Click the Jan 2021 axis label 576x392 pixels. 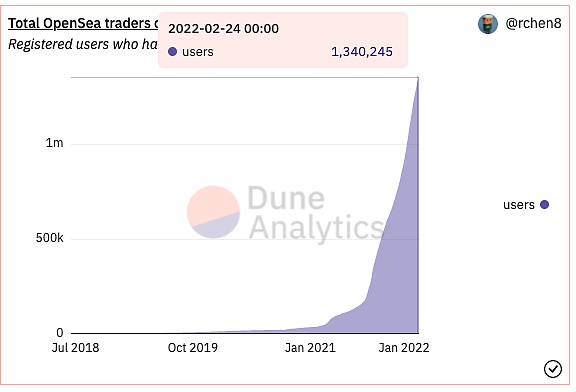coord(310,348)
